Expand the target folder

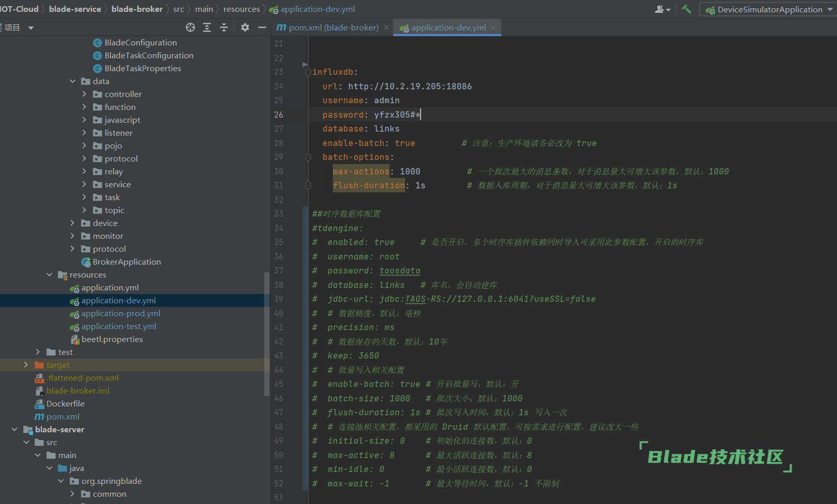click(x=26, y=365)
